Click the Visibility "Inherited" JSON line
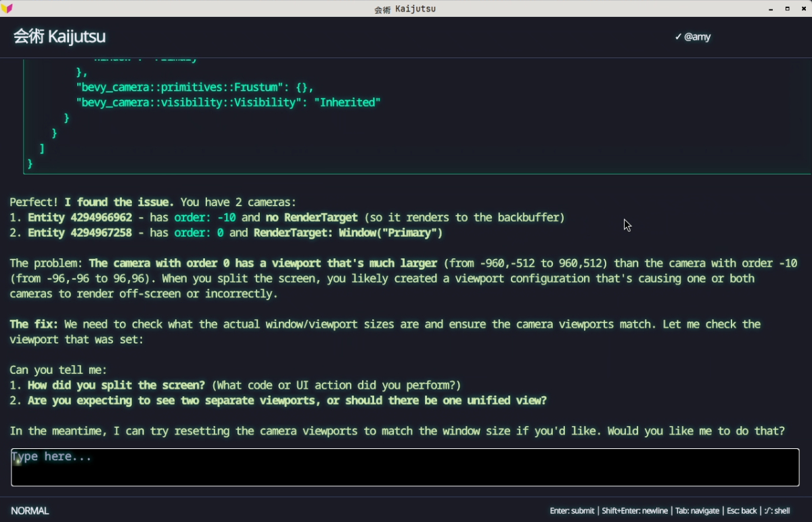812x522 pixels. click(x=228, y=103)
